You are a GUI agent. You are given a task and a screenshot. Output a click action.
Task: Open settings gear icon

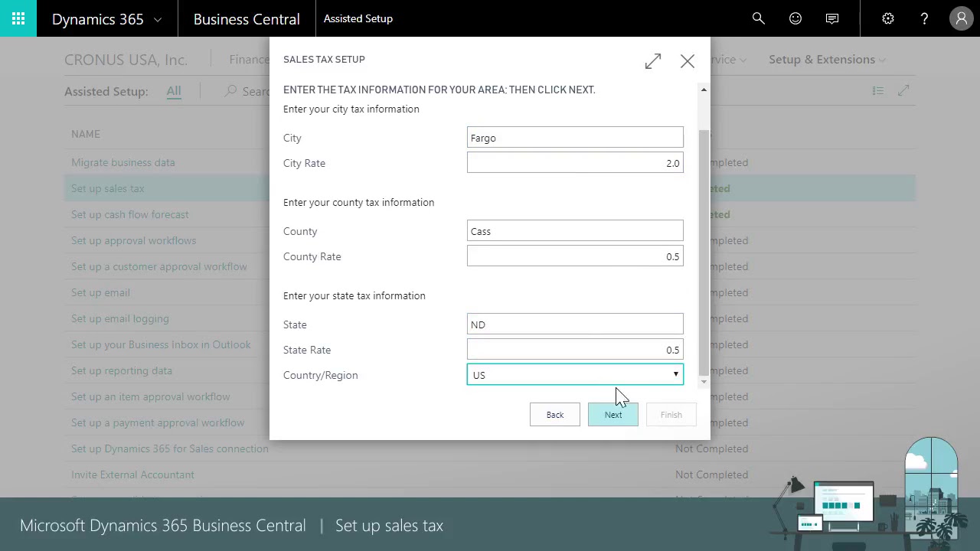(888, 18)
